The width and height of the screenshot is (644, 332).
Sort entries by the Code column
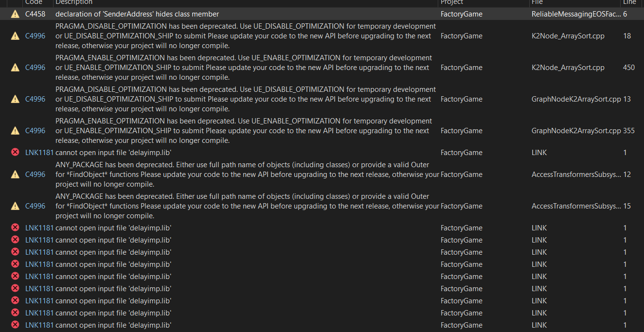coord(33,3)
